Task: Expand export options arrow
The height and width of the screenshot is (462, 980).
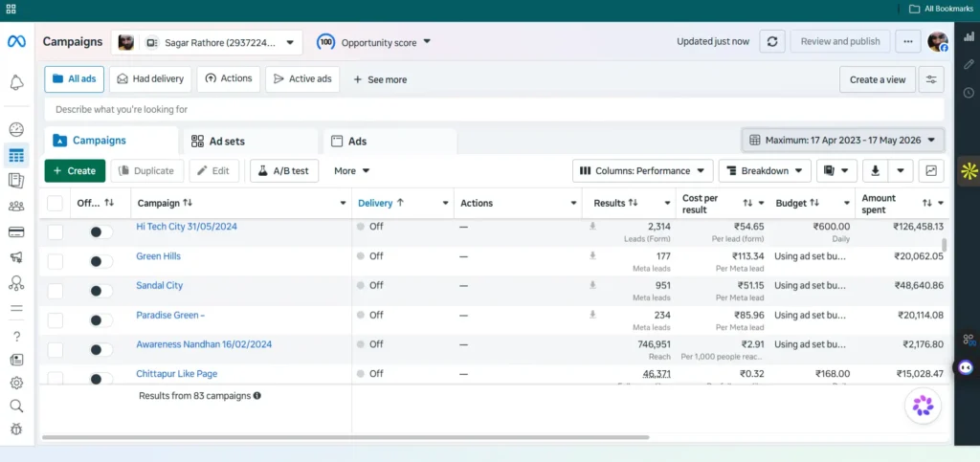Action: coord(901,170)
